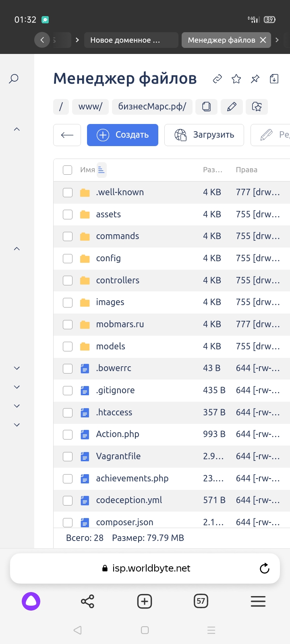The image size is (290, 644).
Task: Click the copy link icon beside title
Action: point(217,79)
